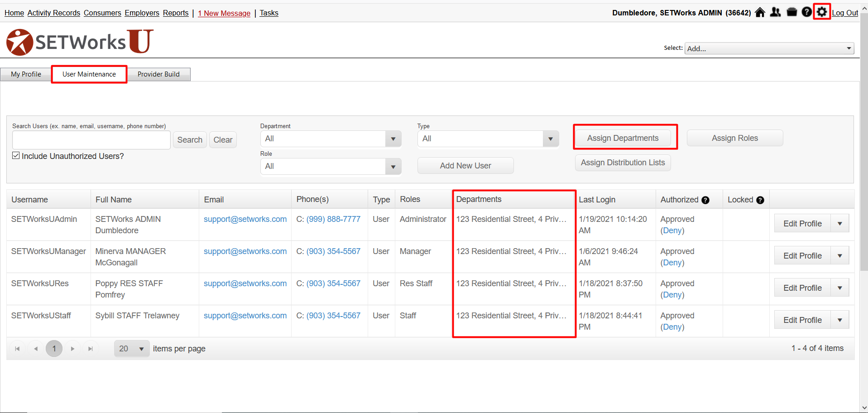This screenshot has width=868, height=413.
Task: Expand the Type filter dropdown
Action: tap(551, 139)
